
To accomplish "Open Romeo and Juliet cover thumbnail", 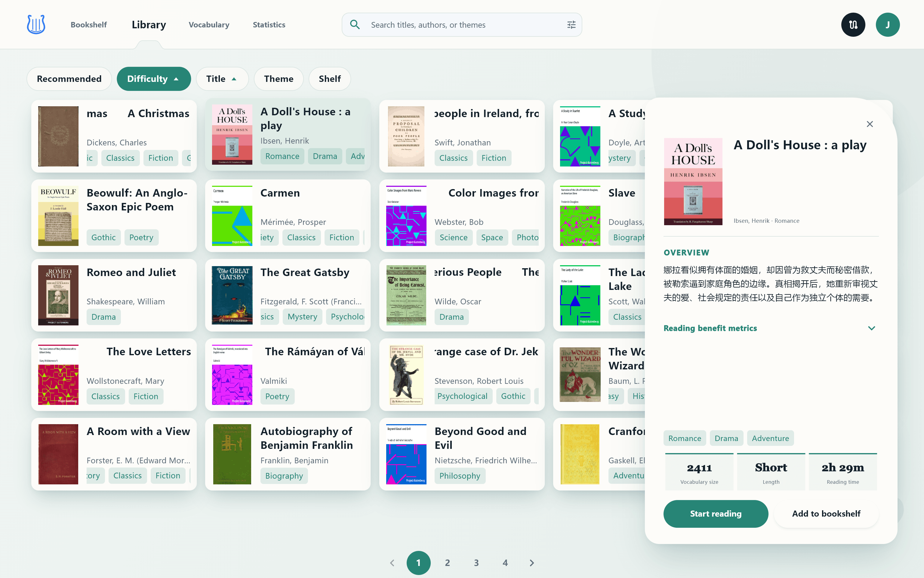I will (x=58, y=295).
